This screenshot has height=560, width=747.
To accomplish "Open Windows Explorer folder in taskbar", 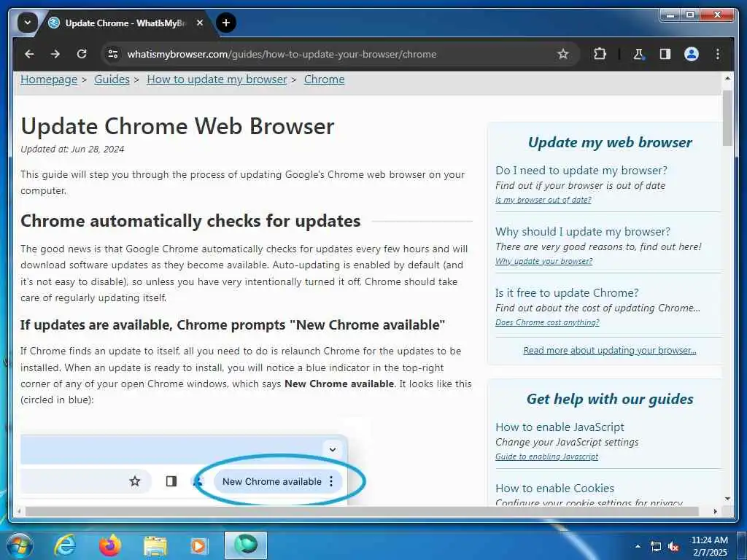I will 155,547.
